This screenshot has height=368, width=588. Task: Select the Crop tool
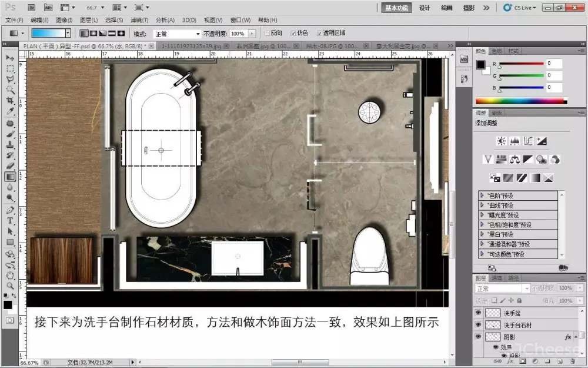tap(10, 101)
